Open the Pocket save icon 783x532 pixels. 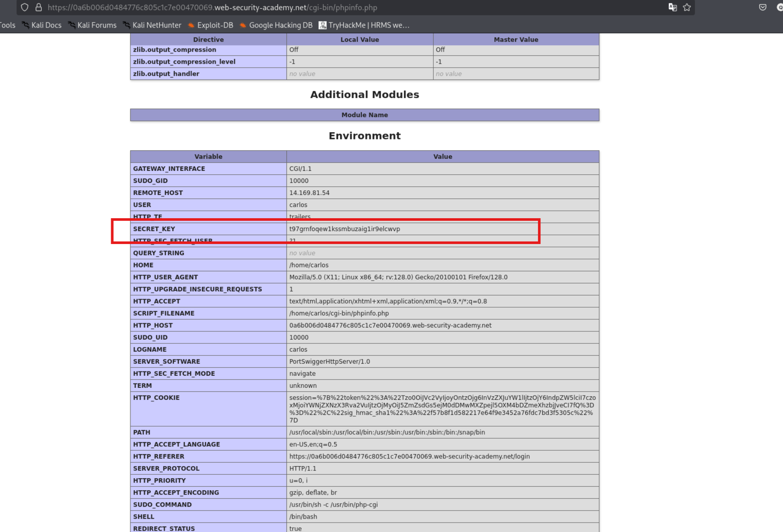pyautogui.click(x=763, y=7)
